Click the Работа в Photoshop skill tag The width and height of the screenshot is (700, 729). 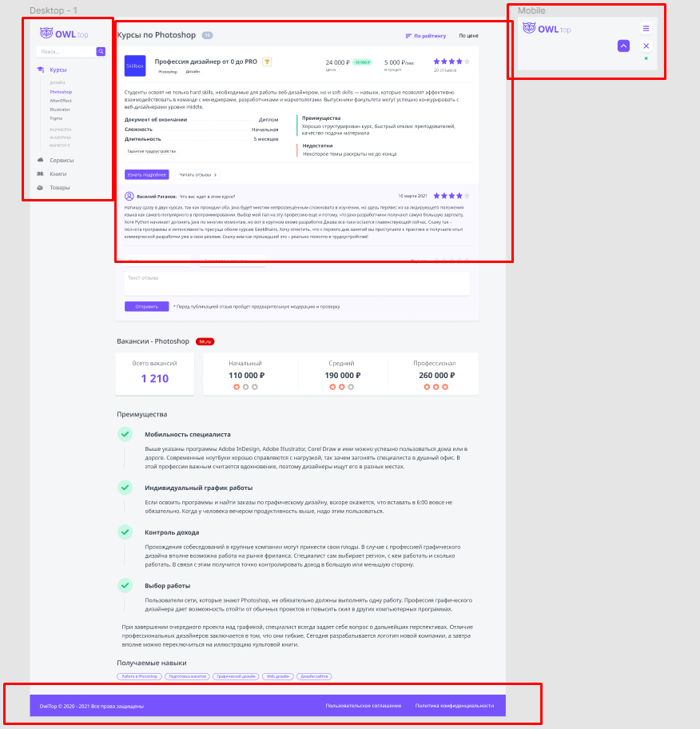[x=140, y=676]
